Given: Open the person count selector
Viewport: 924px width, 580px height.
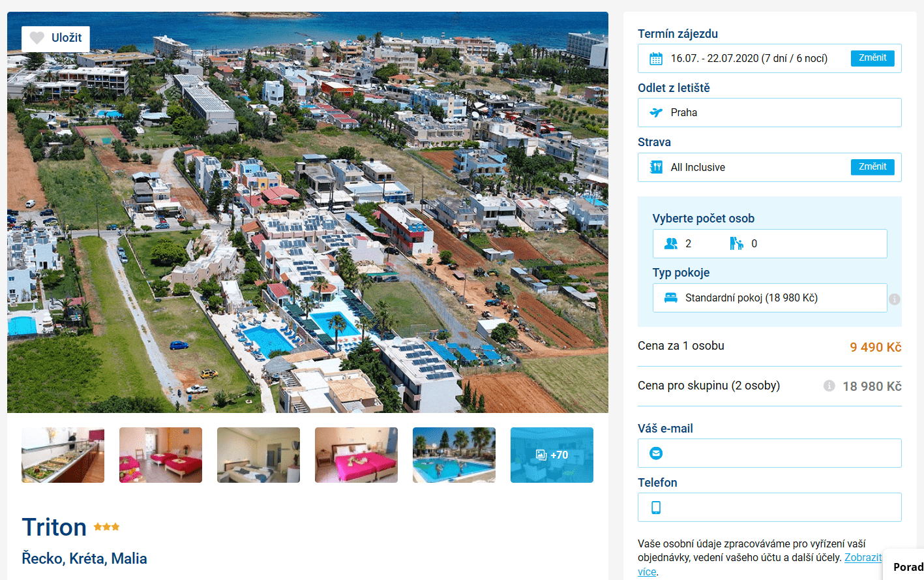Looking at the screenshot, I should tap(770, 243).
